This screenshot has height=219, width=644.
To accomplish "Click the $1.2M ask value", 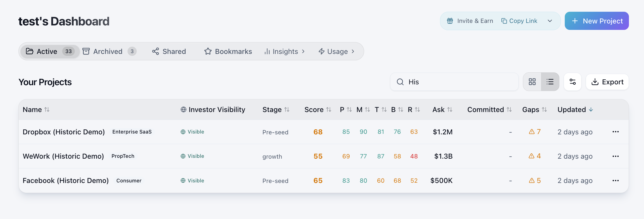I will 443,132.
